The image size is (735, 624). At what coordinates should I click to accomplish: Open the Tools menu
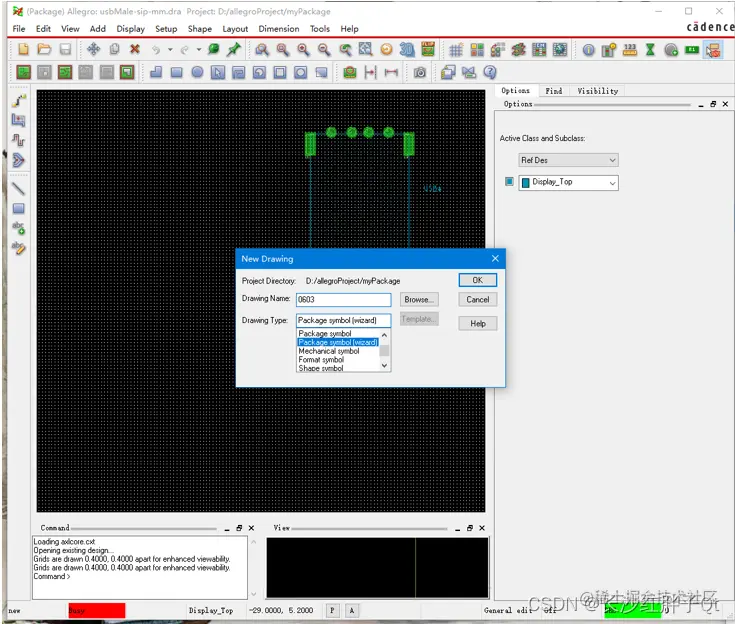320,29
